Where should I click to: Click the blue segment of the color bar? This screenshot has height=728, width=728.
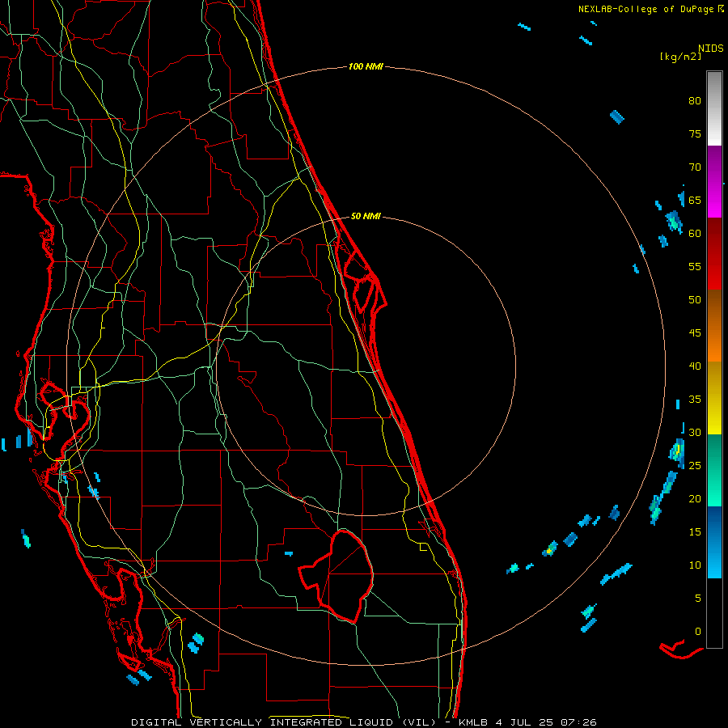tap(714, 542)
